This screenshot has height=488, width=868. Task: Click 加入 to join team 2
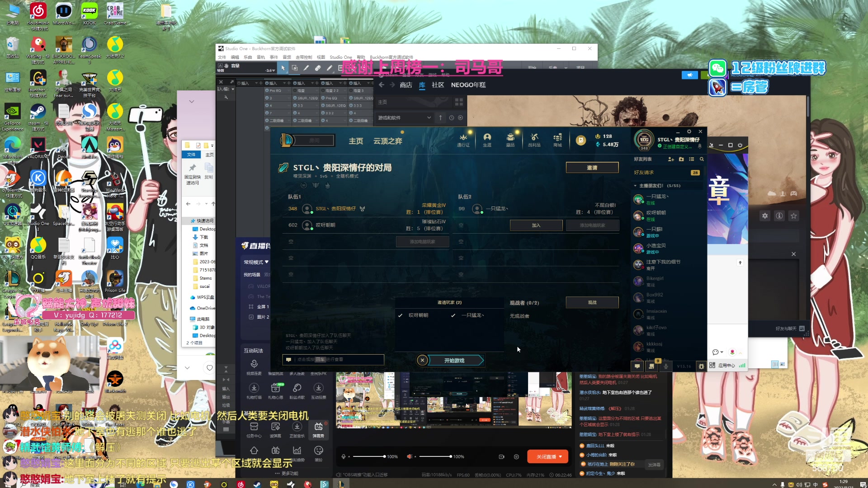[x=536, y=225]
